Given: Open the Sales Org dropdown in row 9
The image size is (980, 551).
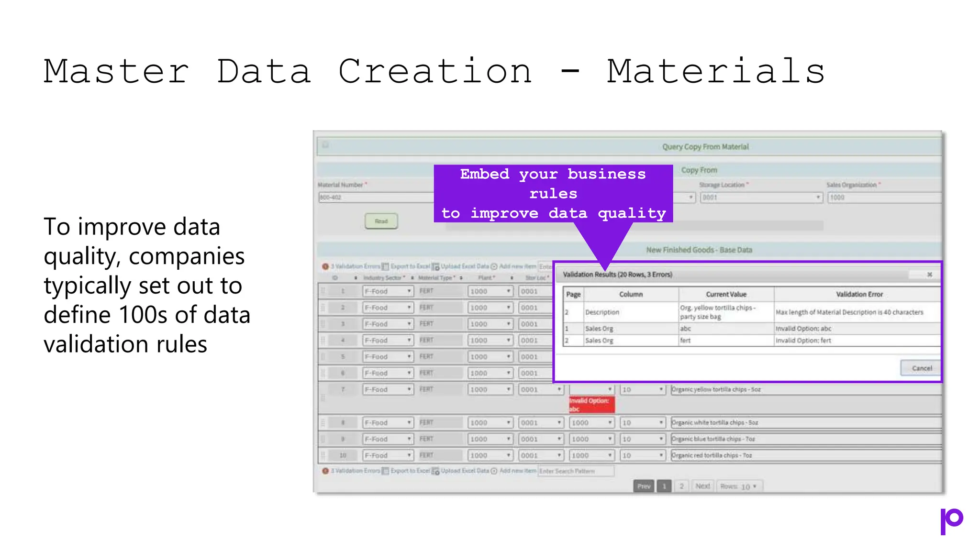Looking at the screenshot, I should coord(591,439).
